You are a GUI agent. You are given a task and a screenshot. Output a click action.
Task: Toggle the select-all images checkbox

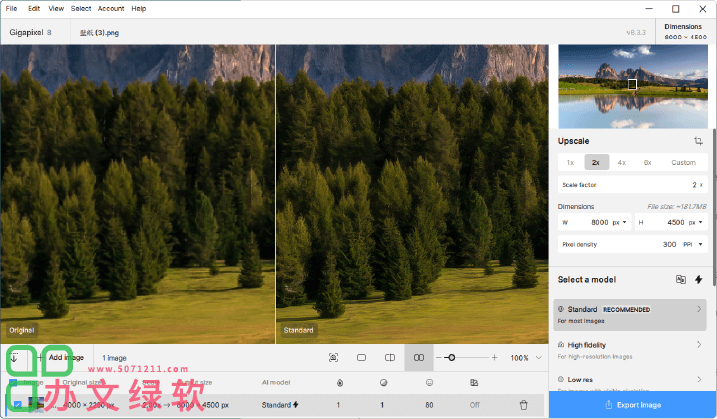[x=13, y=382]
